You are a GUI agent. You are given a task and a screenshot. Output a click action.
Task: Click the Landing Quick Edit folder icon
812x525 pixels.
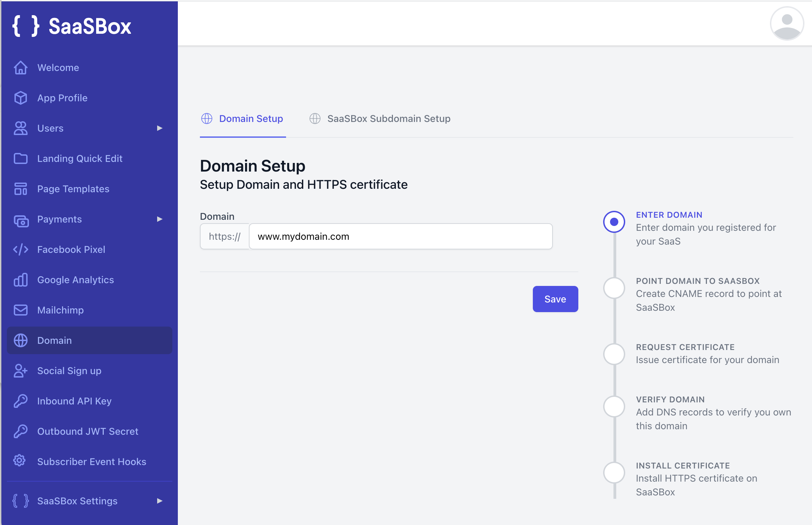click(x=21, y=158)
